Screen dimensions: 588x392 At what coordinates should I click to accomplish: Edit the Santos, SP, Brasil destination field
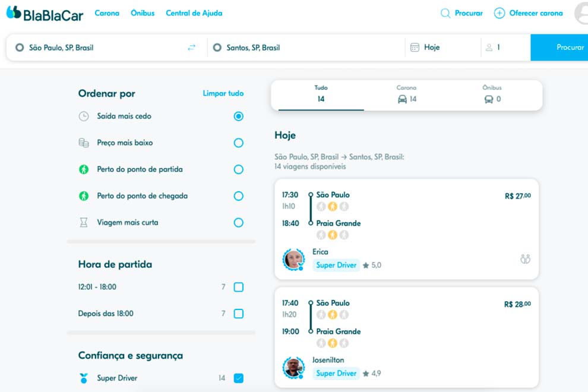tap(306, 48)
